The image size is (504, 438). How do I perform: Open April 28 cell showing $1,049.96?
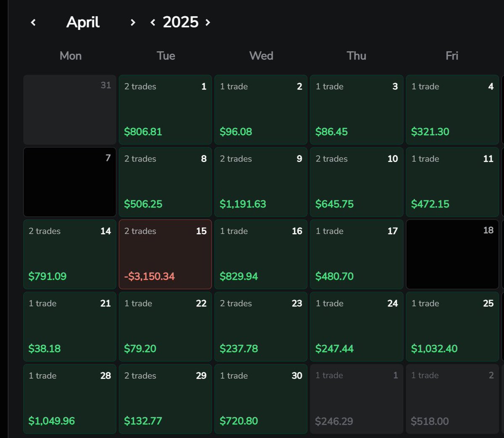click(x=70, y=399)
